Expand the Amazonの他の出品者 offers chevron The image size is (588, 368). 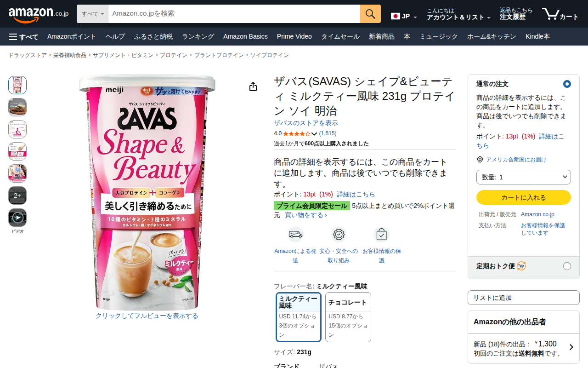pos(571,347)
